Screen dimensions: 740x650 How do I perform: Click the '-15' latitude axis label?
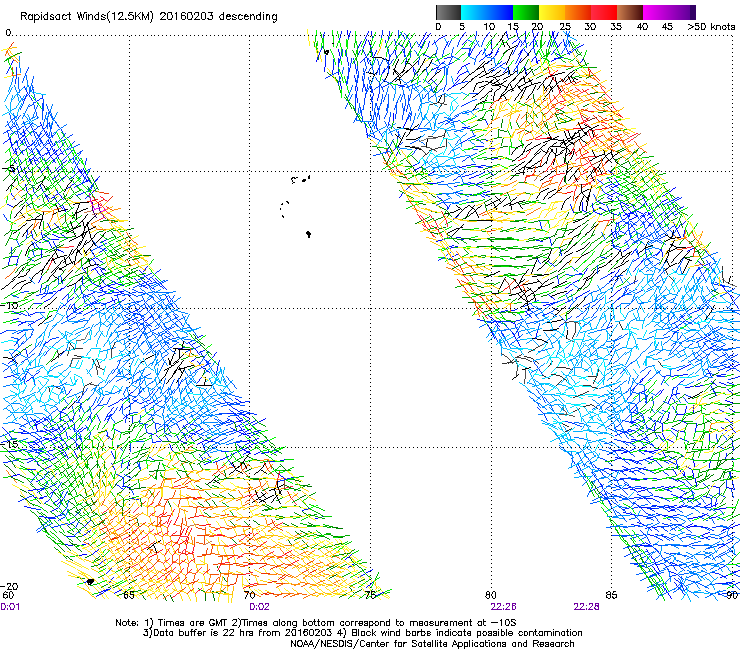point(9,444)
